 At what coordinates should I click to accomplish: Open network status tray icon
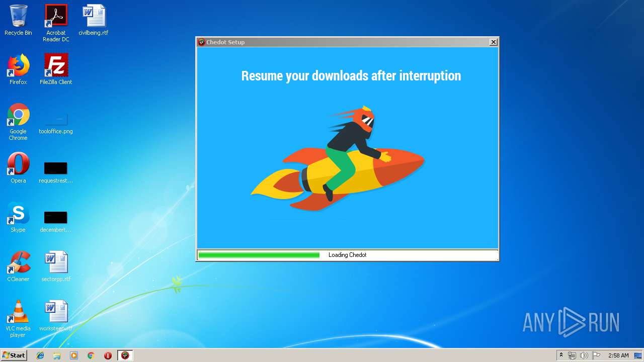pyautogui.click(x=572, y=355)
